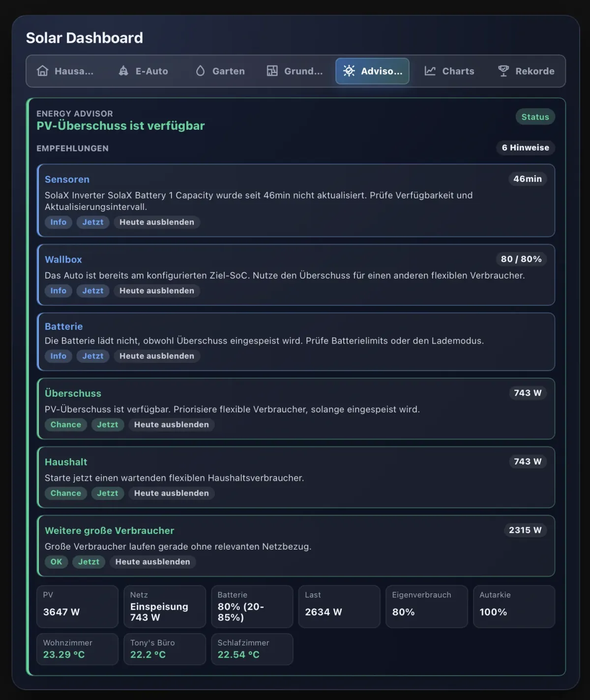Image resolution: width=590 pixels, height=700 pixels.
Task: Click the Netz Einspeisung 743 W tile
Action: (165, 606)
